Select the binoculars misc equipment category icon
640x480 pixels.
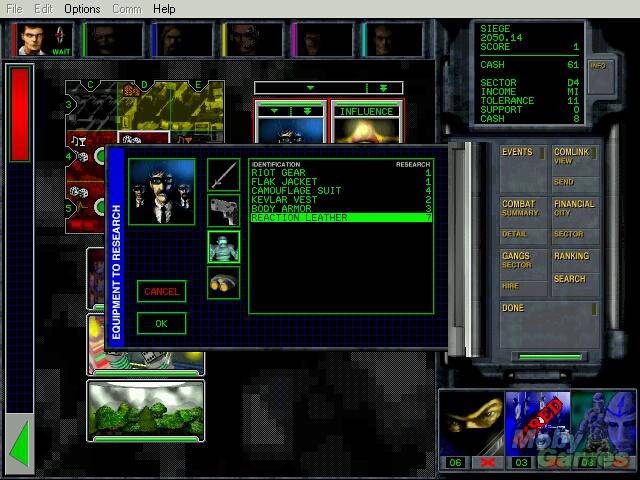pyautogui.click(x=224, y=283)
